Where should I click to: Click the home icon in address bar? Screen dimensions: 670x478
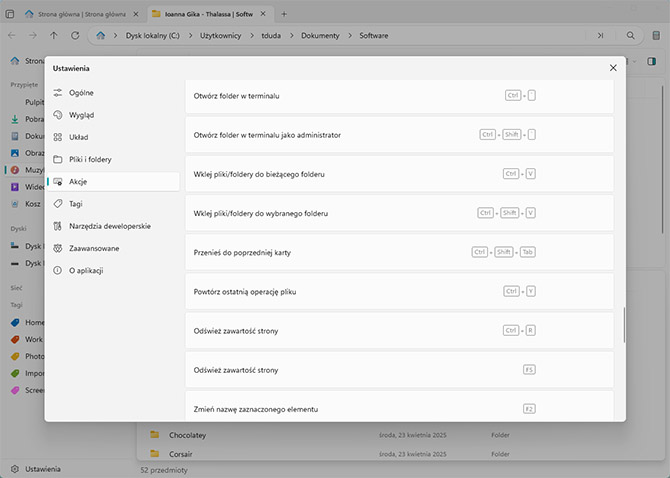pyautogui.click(x=100, y=35)
